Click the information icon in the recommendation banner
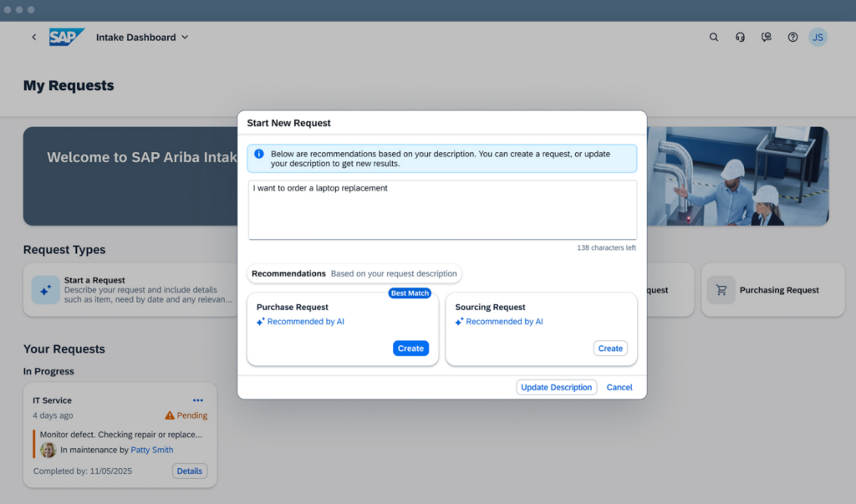 pyautogui.click(x=259, y=154)
